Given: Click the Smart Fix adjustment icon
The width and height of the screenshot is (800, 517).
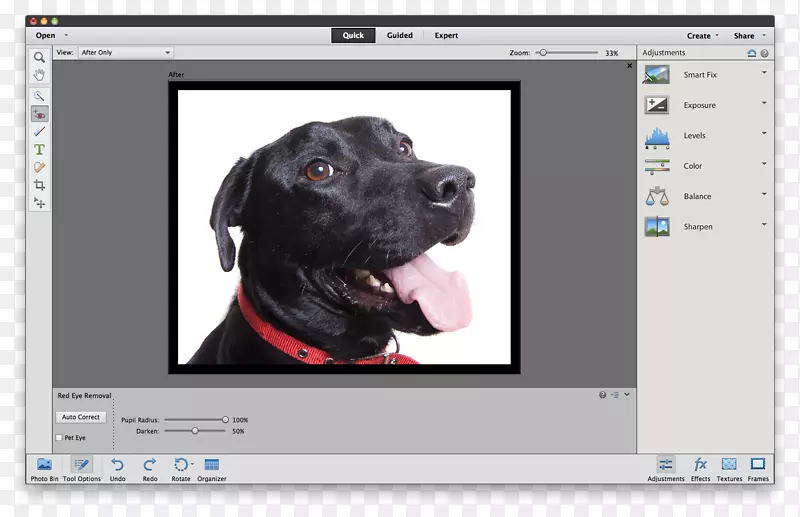Looking at the screenshot, I should (657, 75).
